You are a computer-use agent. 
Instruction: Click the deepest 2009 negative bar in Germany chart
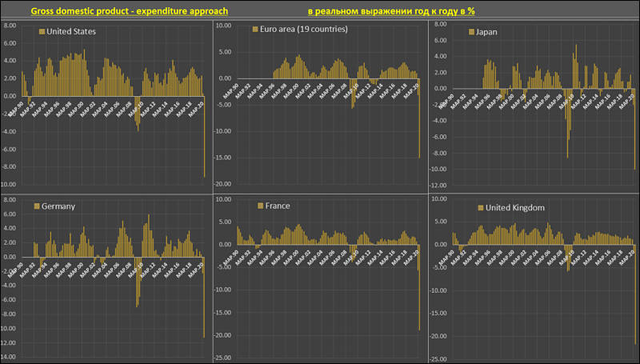[x=137, y=282]
